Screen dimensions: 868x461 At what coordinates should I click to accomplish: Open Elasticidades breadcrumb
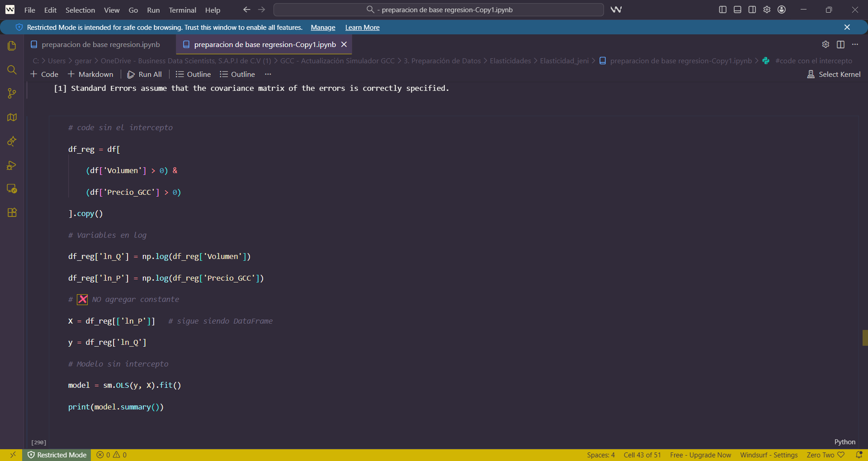coord(510,61)
